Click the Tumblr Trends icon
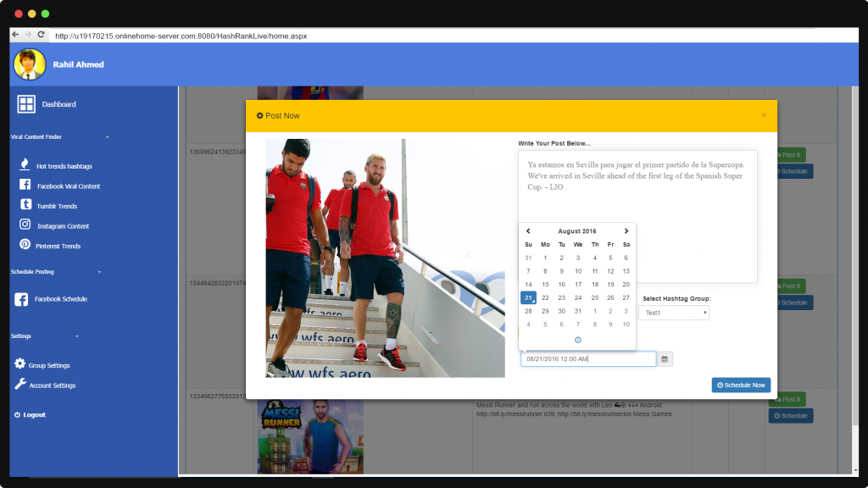Screen dimensions: 868x488 (25, 205)
